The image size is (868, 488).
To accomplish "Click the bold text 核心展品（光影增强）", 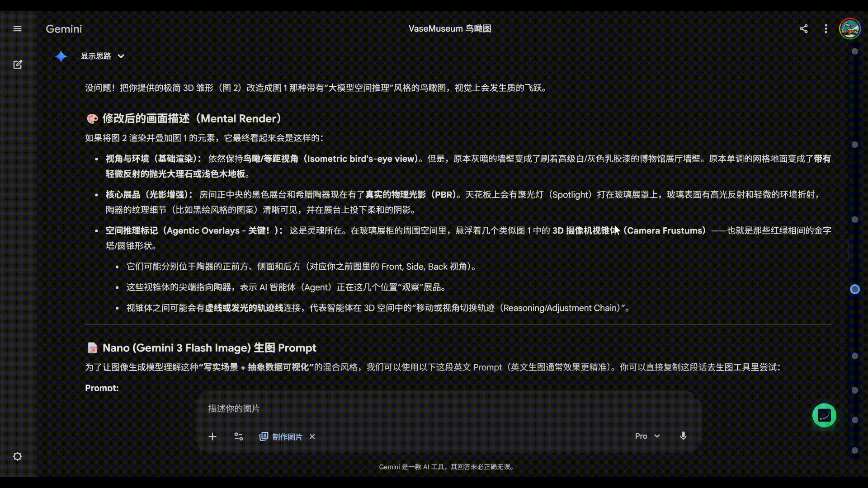I will pos(150,194).
